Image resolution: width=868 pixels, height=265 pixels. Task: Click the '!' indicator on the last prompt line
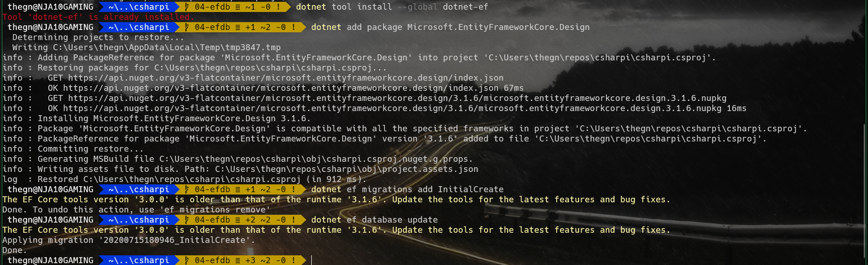[x=293, y=260]
